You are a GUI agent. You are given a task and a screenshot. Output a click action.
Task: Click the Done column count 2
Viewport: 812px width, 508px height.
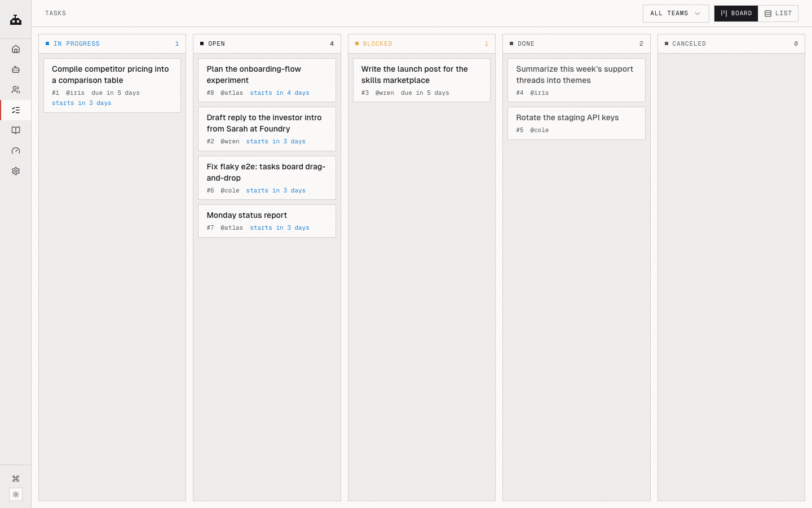(x=641, y=44)
